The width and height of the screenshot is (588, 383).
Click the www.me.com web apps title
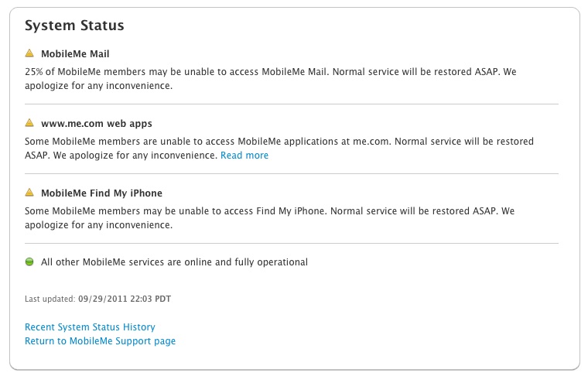pos(96,123)
